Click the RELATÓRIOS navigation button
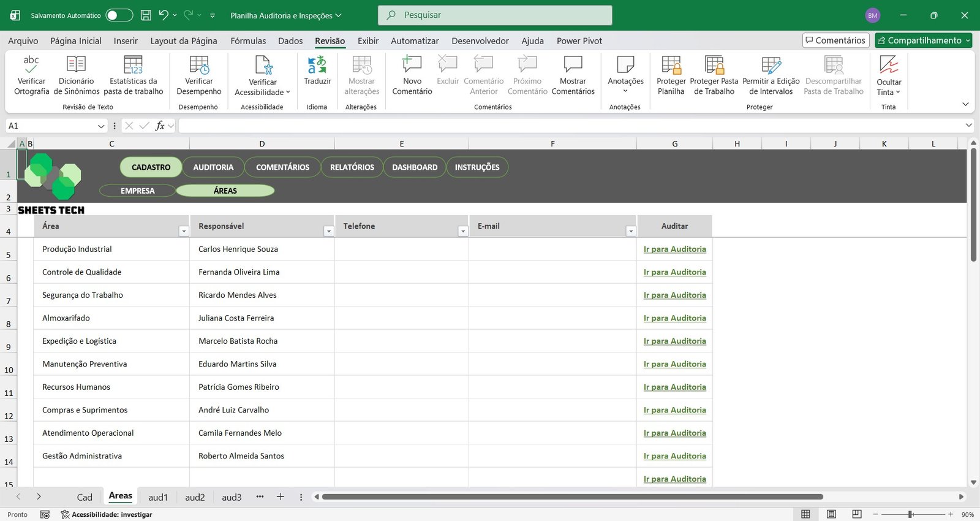This screenshot has width=980, height=521. tap(352, 167)
